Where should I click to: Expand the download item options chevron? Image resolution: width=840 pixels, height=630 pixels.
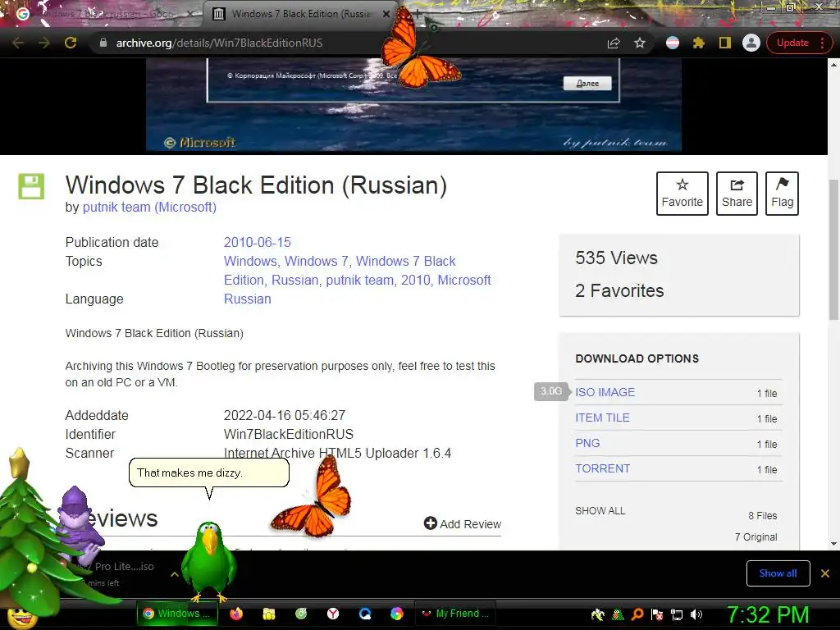click(175, 574)
